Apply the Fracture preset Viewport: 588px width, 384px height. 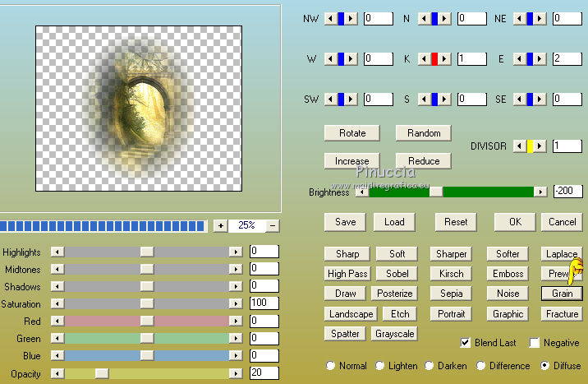point(562,314)
